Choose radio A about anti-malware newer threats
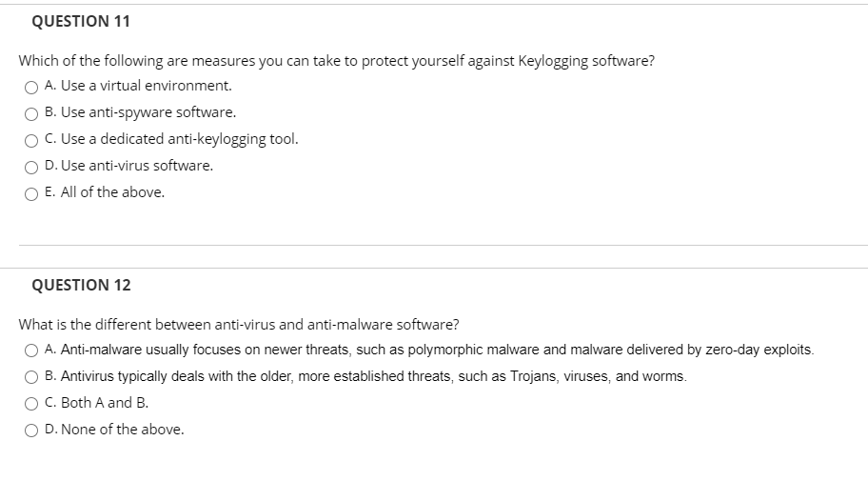The width and height of the screenshot is (868, 481). (x=31, y=351)
